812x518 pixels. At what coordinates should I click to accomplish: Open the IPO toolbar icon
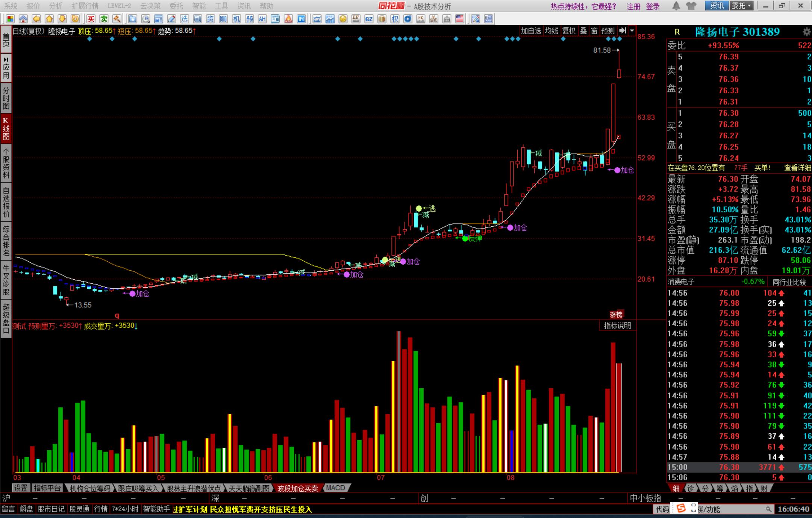(301, 19)
